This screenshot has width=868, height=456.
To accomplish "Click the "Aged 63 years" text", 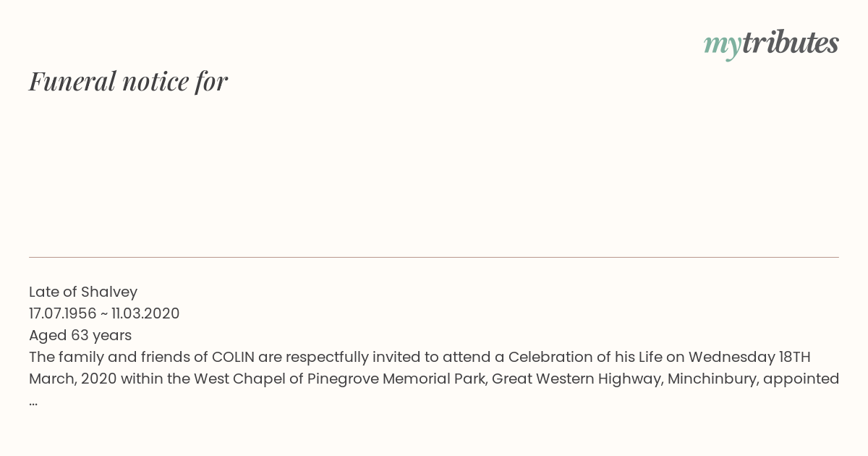I will point(80,335).
